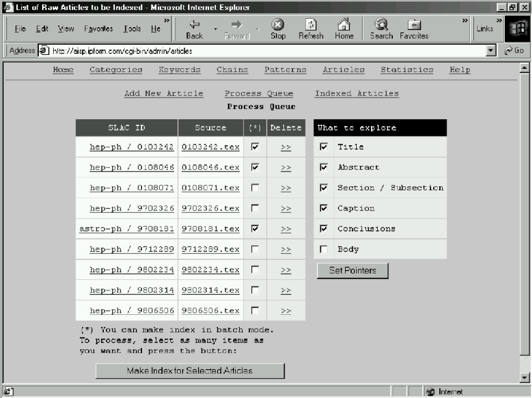Expand hidden menu items chevron

pos(166,21)
